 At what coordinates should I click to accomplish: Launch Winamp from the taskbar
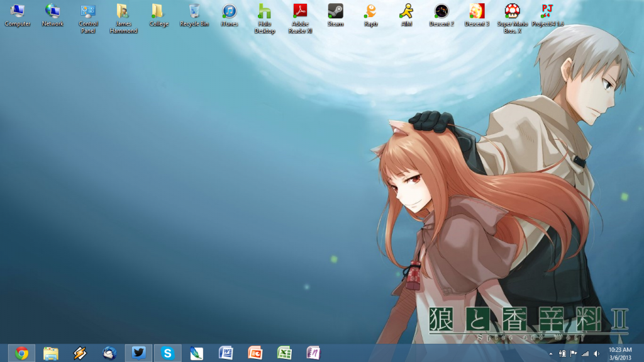click(x=80, y=353)
